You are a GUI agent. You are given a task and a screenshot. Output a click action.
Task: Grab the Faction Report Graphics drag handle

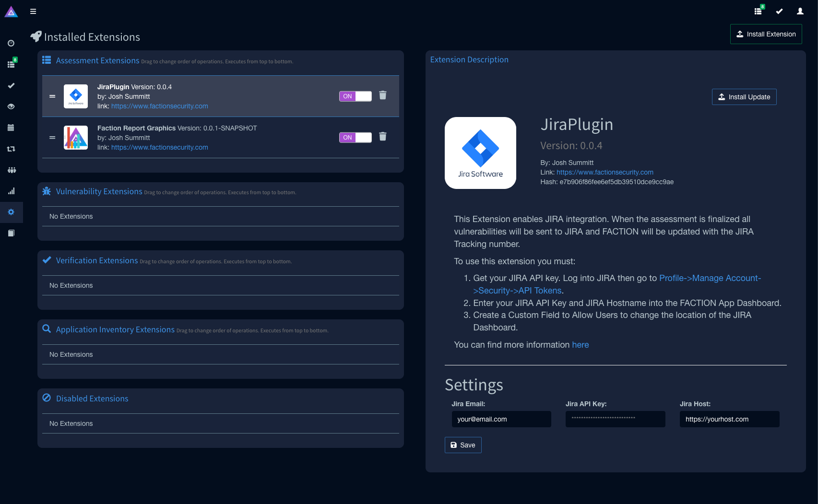(52, 138)
